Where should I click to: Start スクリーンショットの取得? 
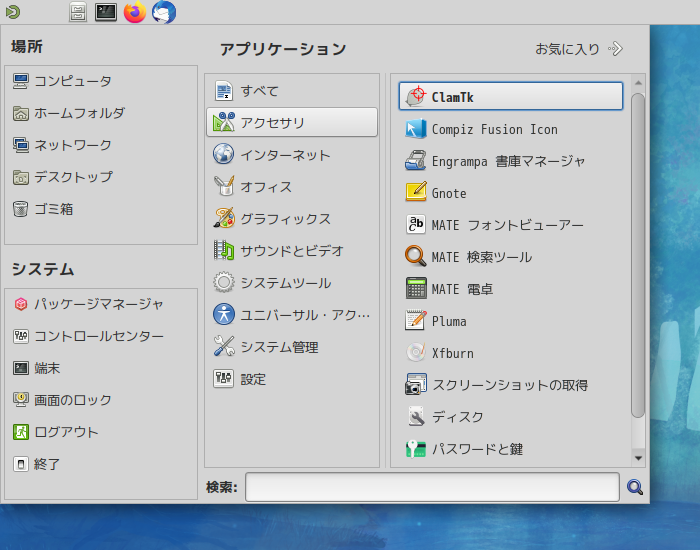pyautogui.click(x=511, y=385)
